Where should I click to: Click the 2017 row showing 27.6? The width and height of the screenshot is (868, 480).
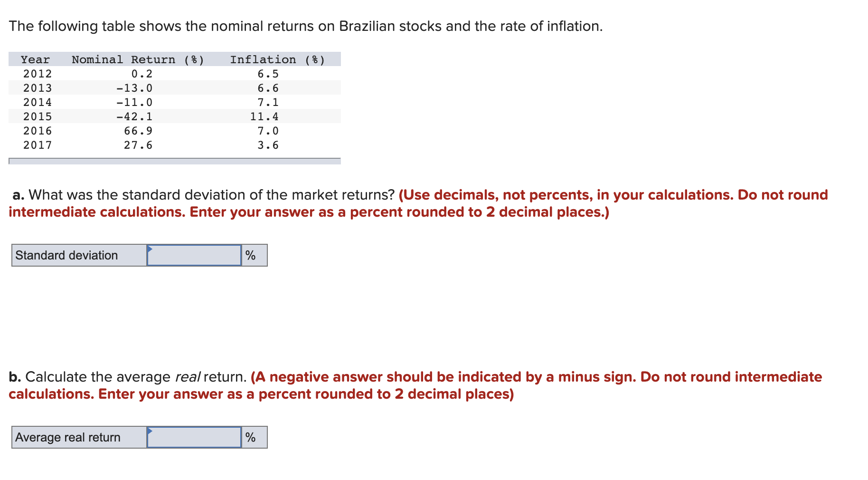(142, 145)
